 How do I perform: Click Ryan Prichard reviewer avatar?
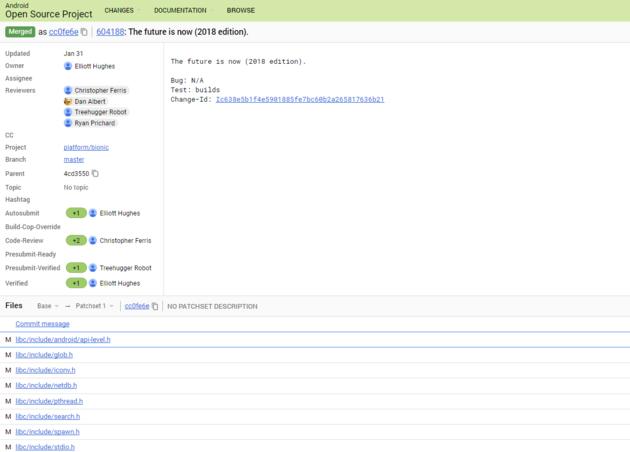point(68,123)
